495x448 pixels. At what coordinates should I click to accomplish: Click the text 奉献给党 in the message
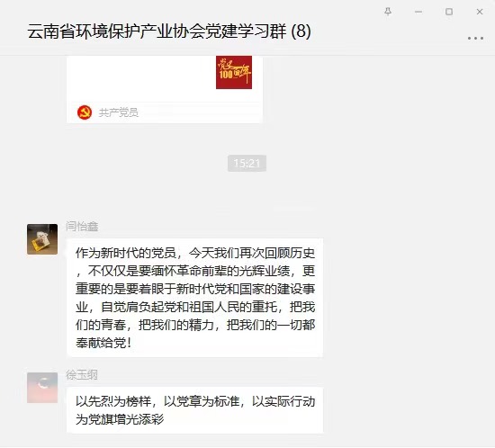pyautogui.click(x=101, y=343)
